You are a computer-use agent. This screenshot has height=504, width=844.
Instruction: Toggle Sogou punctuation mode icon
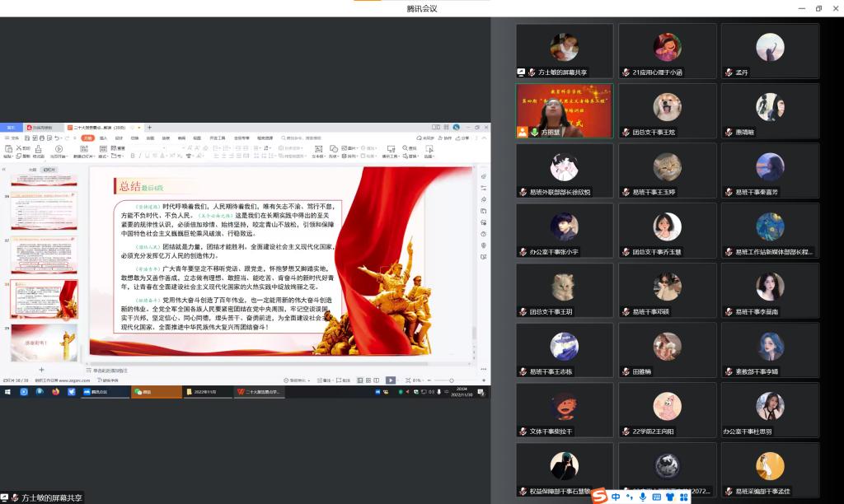pos(630,497)
